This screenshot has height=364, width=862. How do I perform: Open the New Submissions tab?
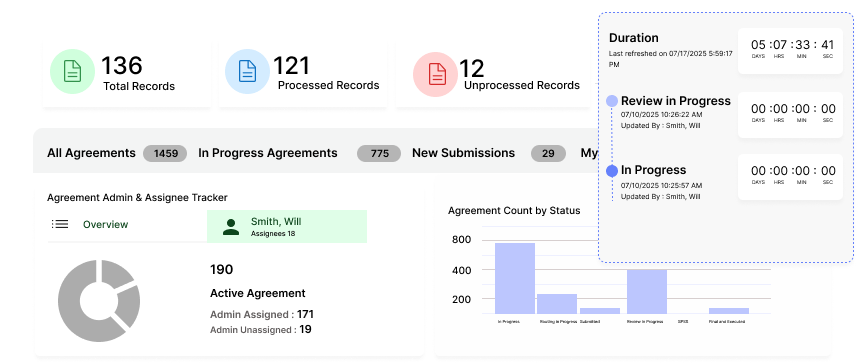(463, 153)
